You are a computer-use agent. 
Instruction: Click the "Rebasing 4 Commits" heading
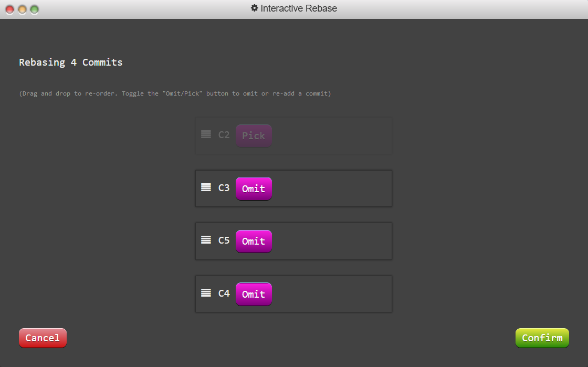(x=71, y=62)
